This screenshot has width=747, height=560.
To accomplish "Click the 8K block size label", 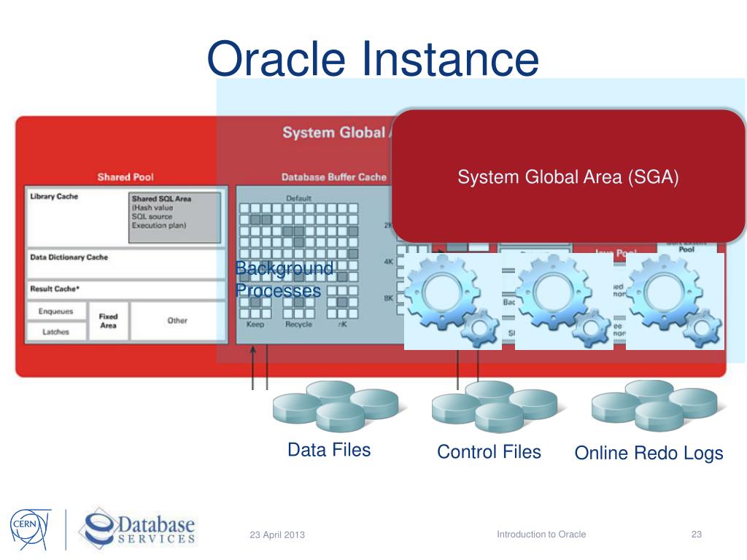I will point(389,298).
